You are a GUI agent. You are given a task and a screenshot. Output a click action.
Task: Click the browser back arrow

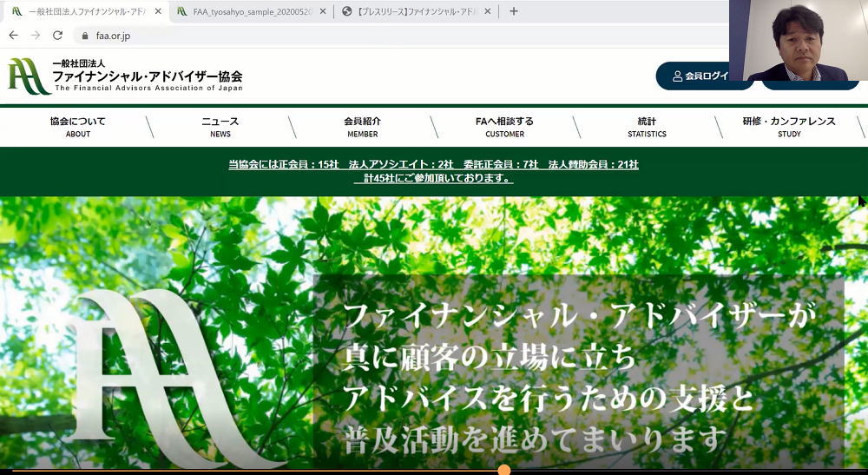click(14, 36)
